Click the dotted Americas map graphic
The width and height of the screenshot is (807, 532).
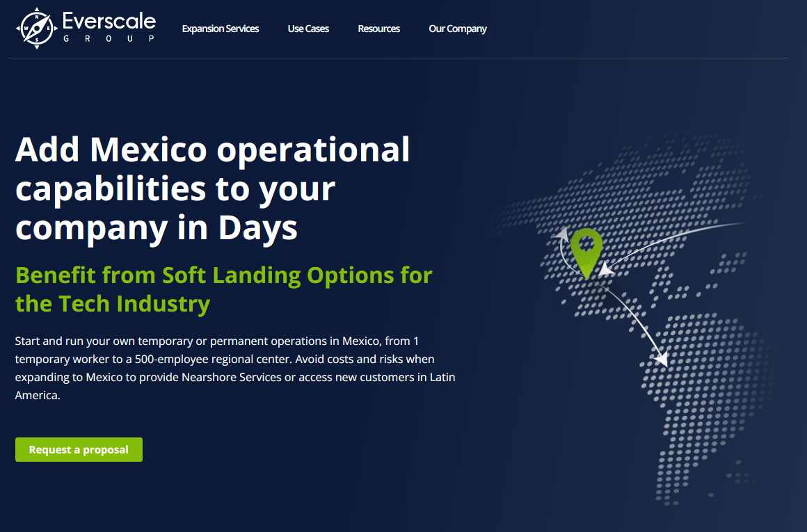click(x=633, y=319)
